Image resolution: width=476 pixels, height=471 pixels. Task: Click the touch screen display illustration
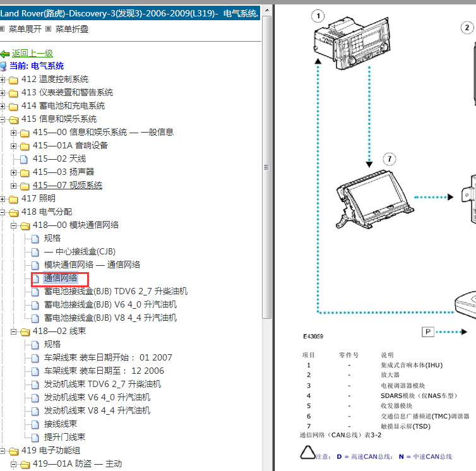point(374,200)
